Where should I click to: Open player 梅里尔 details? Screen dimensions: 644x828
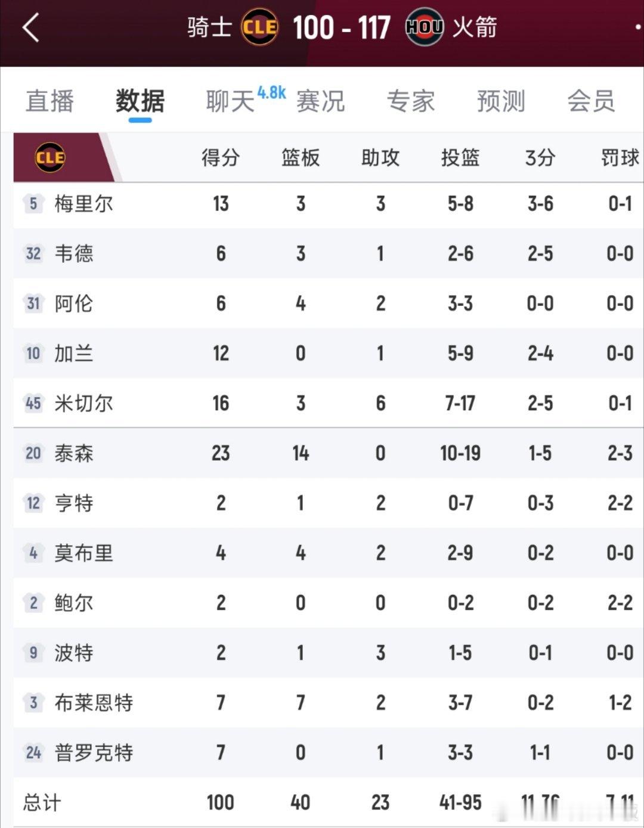coord(83,204)
